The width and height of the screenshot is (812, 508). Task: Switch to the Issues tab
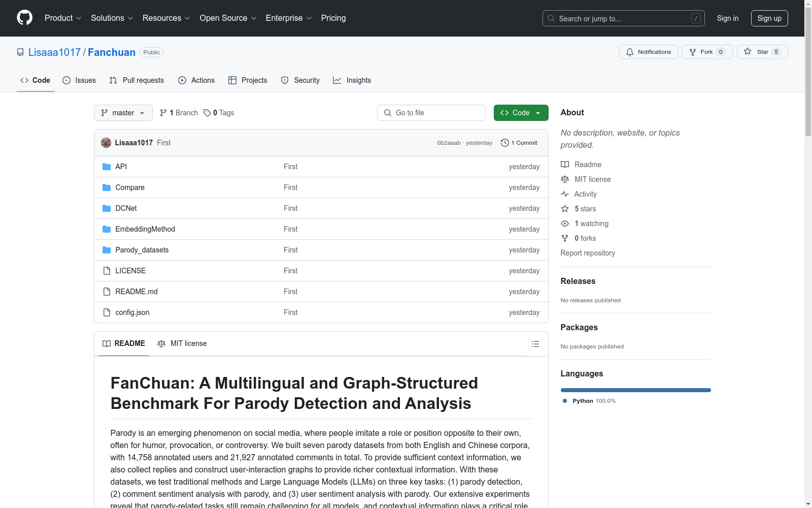coord(79,80)
